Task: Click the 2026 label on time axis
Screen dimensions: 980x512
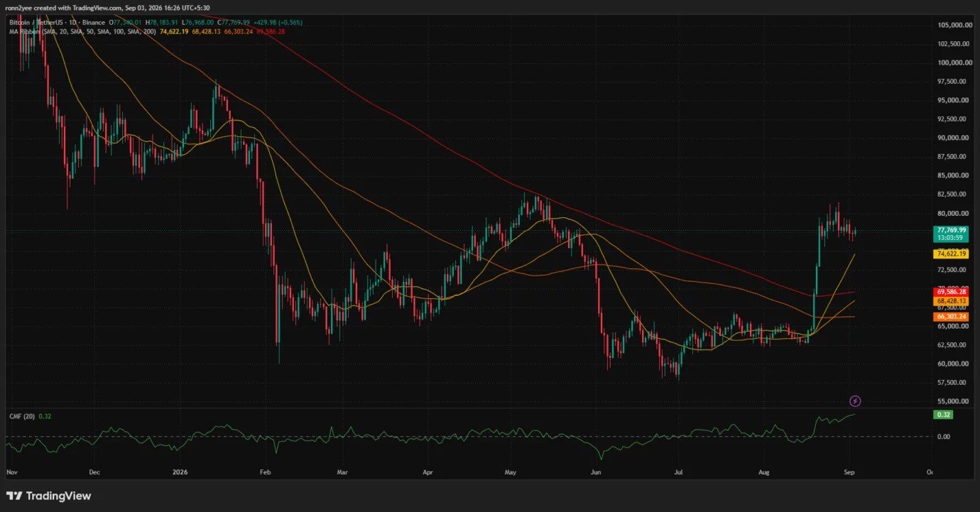Action: click(x=181, y=472)
